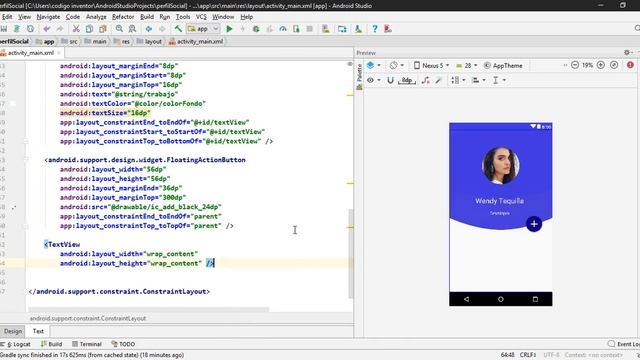
Task: Open the View menu
Action: point(24,17)
